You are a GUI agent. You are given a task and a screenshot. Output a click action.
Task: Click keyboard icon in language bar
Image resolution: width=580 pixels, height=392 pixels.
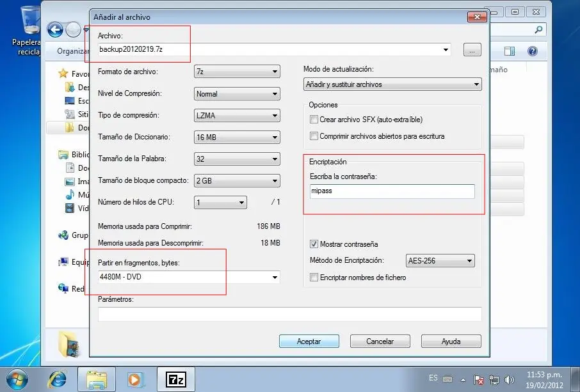tap(447, 379)
